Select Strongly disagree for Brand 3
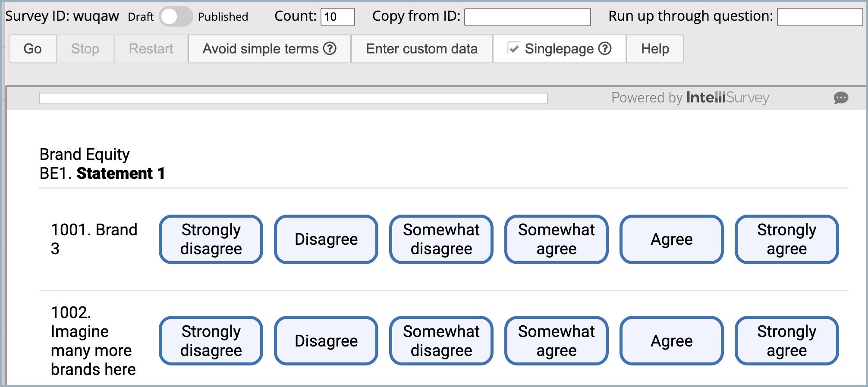868x387 pixels. tap(211, 239)
